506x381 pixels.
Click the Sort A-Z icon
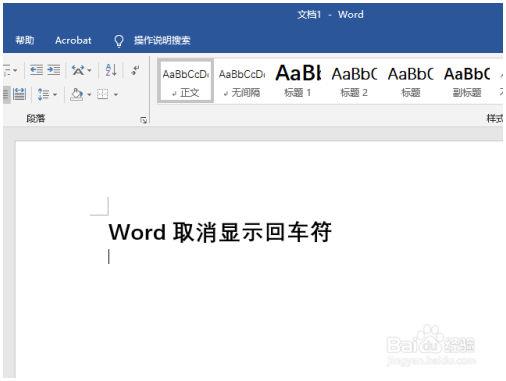pos(111,70)
